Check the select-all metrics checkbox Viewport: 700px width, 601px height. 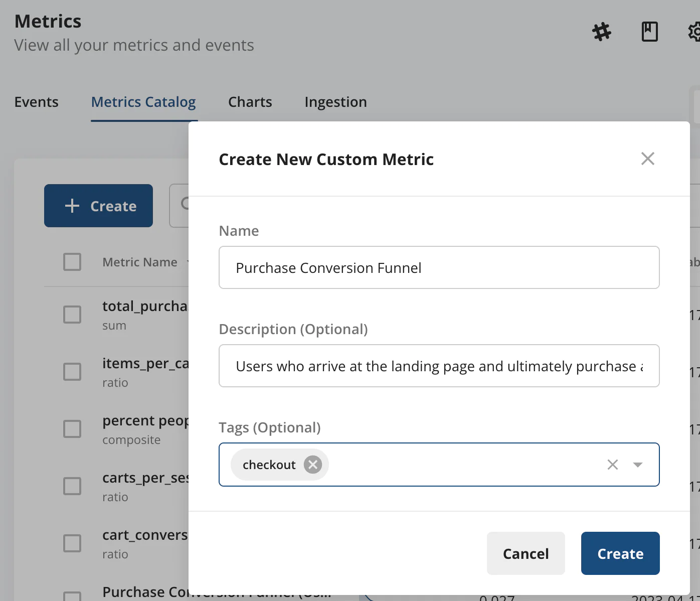[x=72, y=262]
